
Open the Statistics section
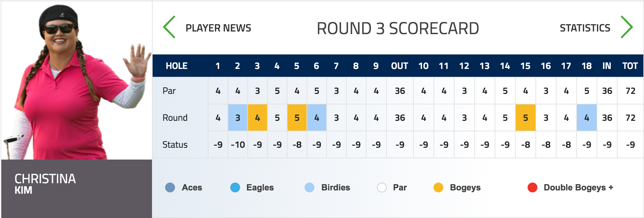tap(585, 28)
